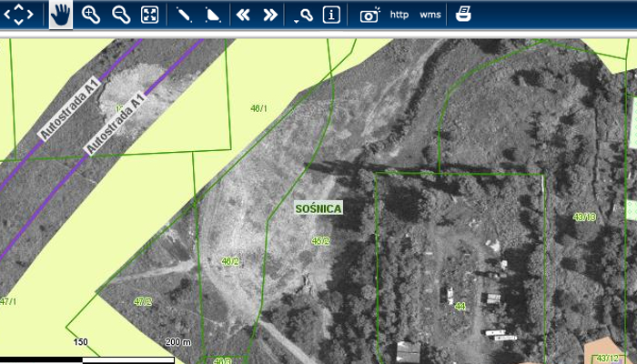Screen dimensions: 637x364
Task: Open the wms layer button
Action: tap(430, 15)
